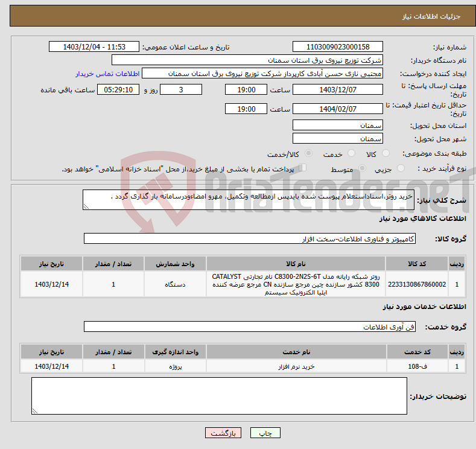Click the requester field مجتبی نازی حسن آبادی

click(262, 74)
